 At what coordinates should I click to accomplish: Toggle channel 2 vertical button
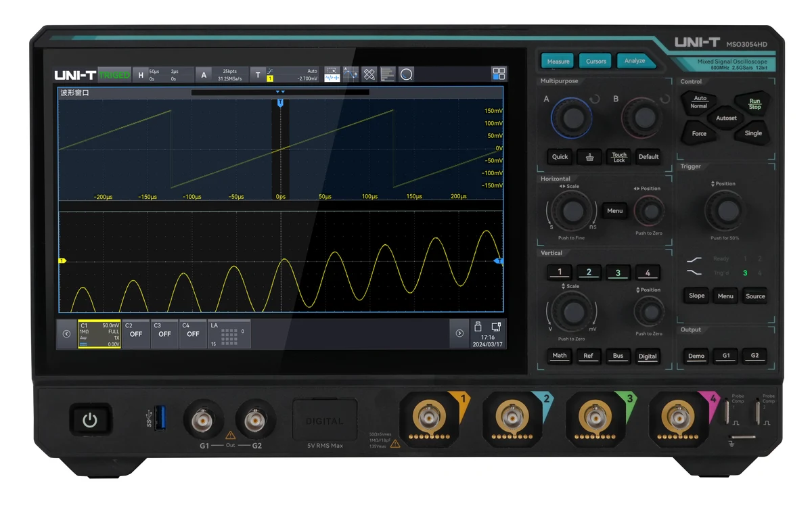[589, 273]
